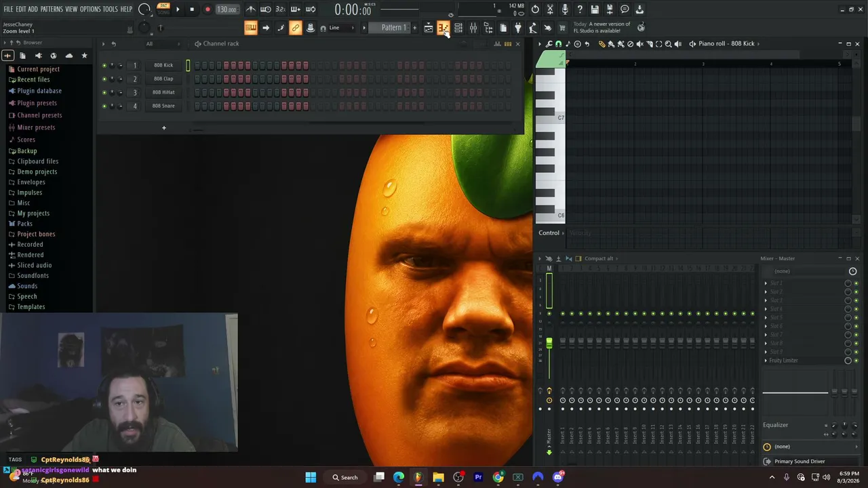The height and width of the screenshot is (488, 868).
Task: Click the Channel rack graph editor icon
Action: (x=497, y=44)
